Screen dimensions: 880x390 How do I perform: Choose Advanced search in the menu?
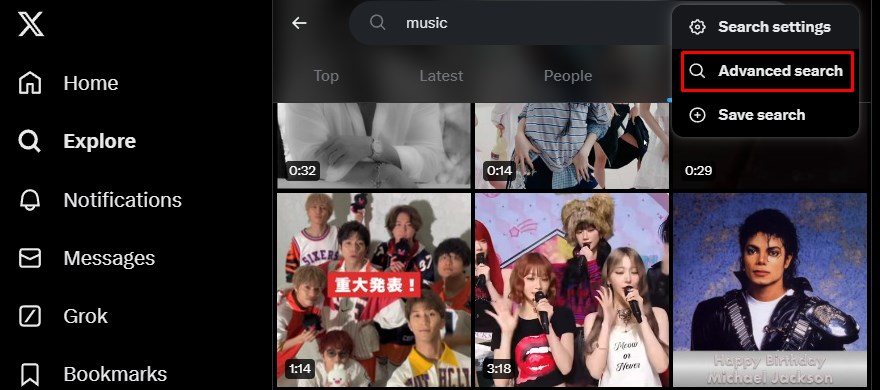pos(766,71)
